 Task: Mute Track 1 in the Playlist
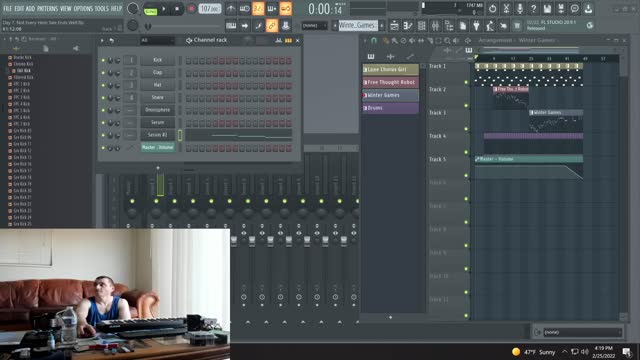click(x=466, y=82)
